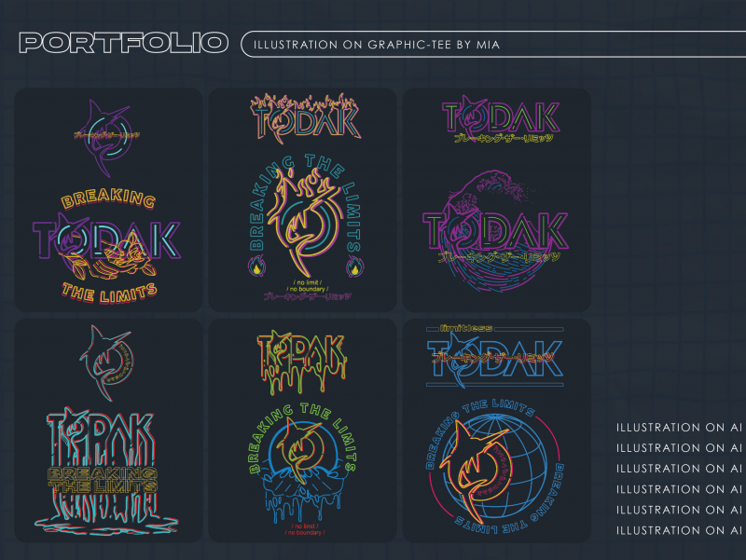746x560 pixels.
Task: Select the flaming TODAK logo
Action: [305, 117]
